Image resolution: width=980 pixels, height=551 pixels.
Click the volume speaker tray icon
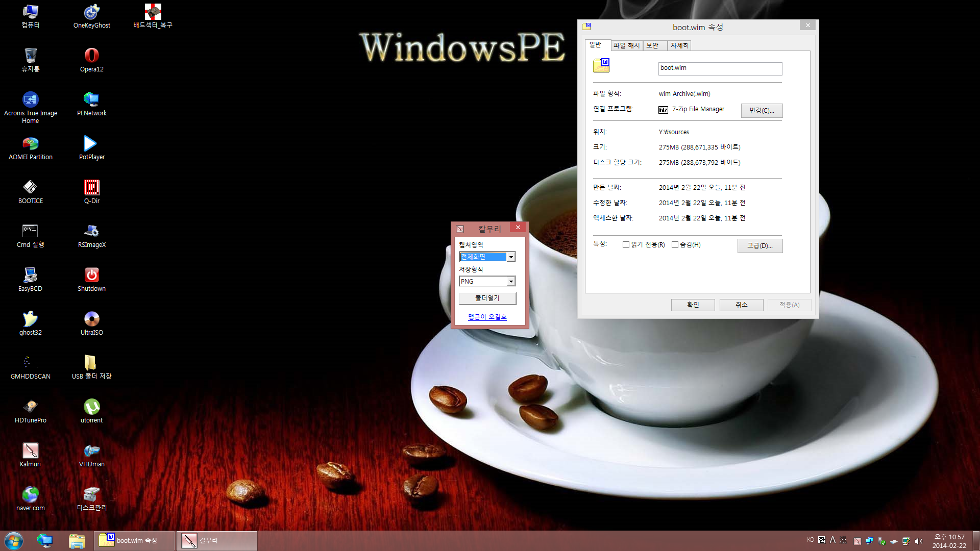tap(919, 541)
